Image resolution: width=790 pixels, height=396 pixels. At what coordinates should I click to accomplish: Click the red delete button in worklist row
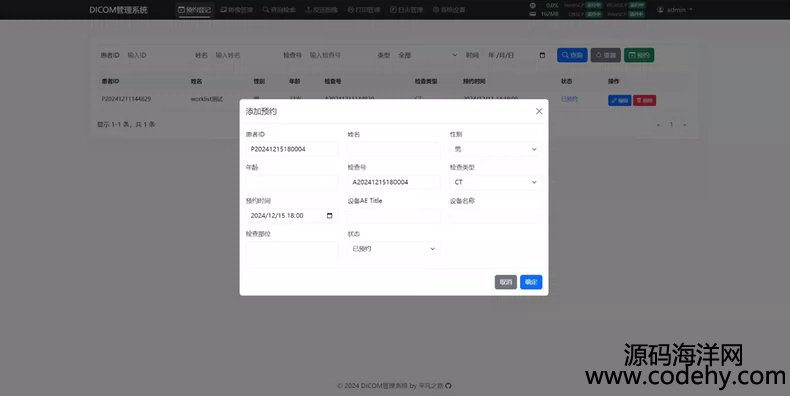(644, 100)
